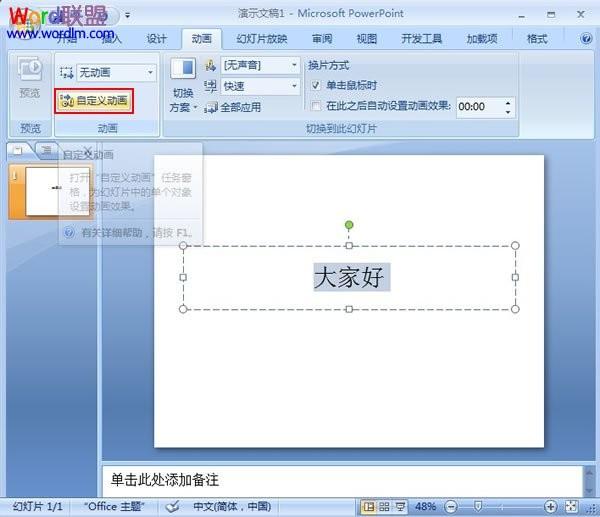Screen dimensions: 600x517
Task: Click the Preview (预览) animation button
Action: (x=29, y=78)
